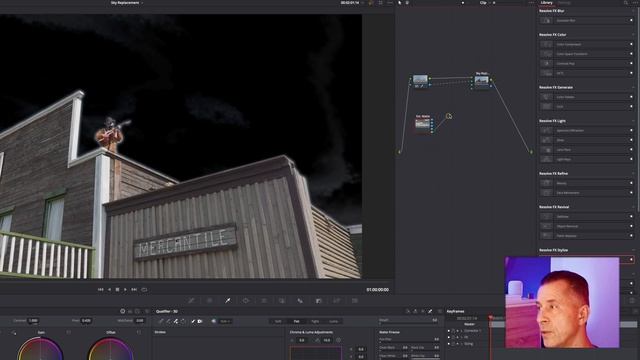Select the Beauty effect
The image size is (640, 360).
click(x=586, y=183)
